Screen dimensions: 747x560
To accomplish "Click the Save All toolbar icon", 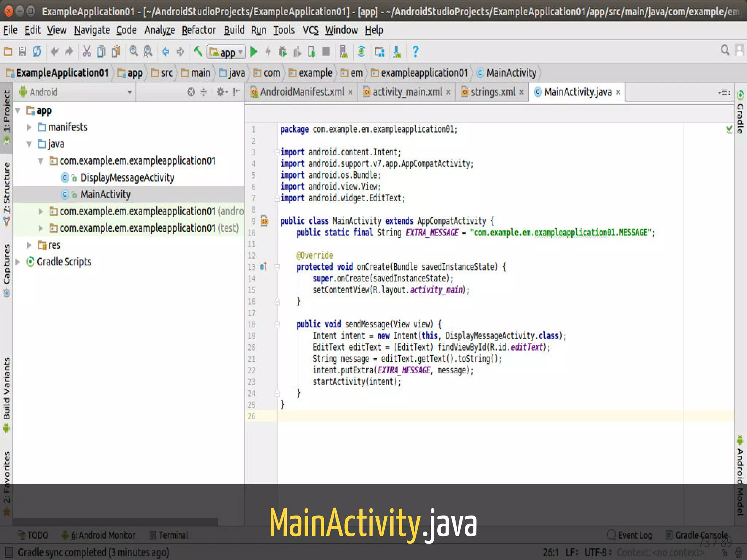I will tap(22, 51).
